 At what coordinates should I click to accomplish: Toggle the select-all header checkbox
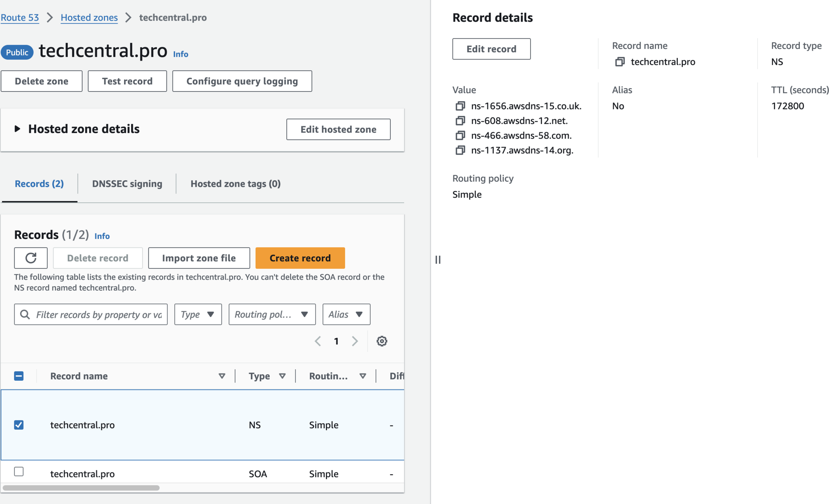(x=19, y=376)
